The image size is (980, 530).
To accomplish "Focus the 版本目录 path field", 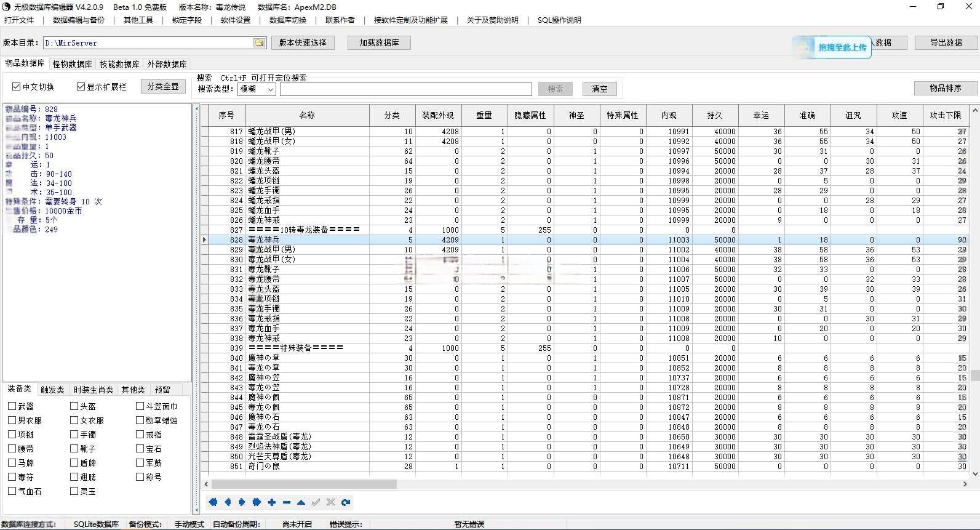I will 148,43.
